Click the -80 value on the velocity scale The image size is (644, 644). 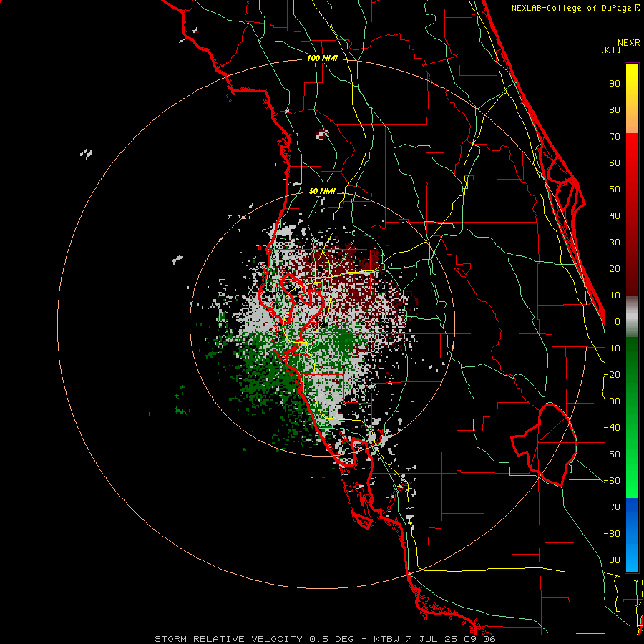pos(612,534)
